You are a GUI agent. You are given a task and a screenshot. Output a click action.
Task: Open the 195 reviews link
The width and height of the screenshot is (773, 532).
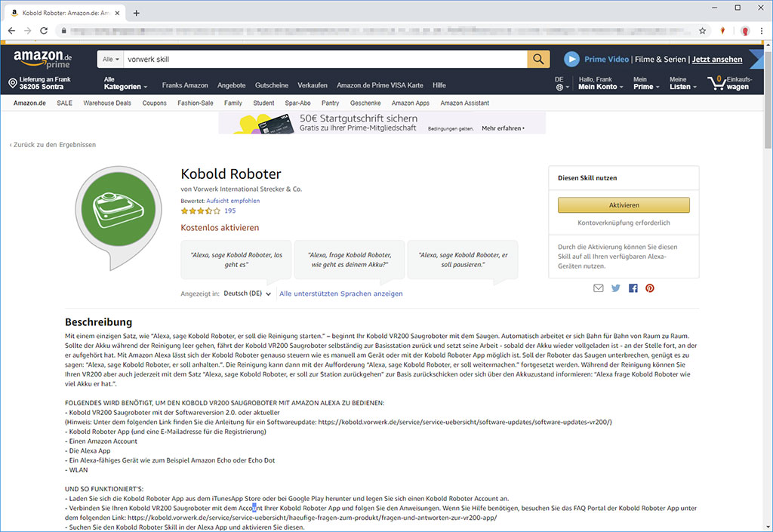(x=229, y=211)
